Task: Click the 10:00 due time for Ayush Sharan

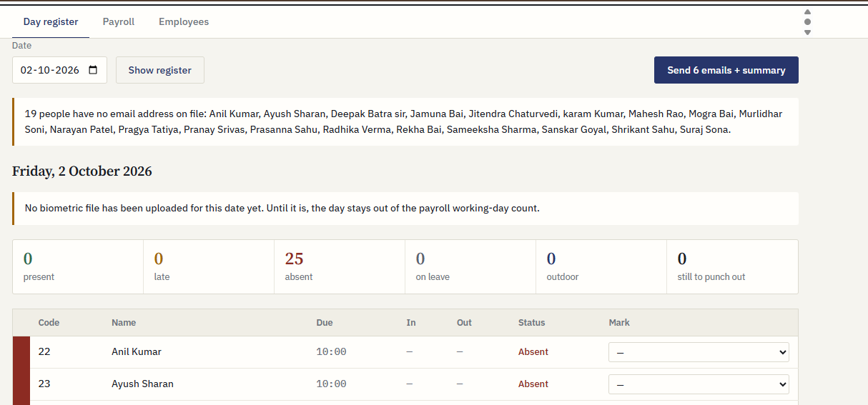Action: tap(331, 384)
